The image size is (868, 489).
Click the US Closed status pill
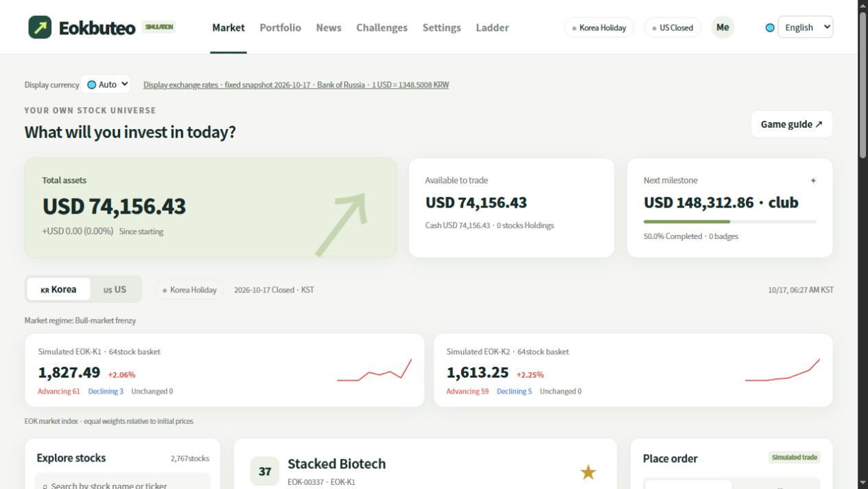(x=672, y=27)
